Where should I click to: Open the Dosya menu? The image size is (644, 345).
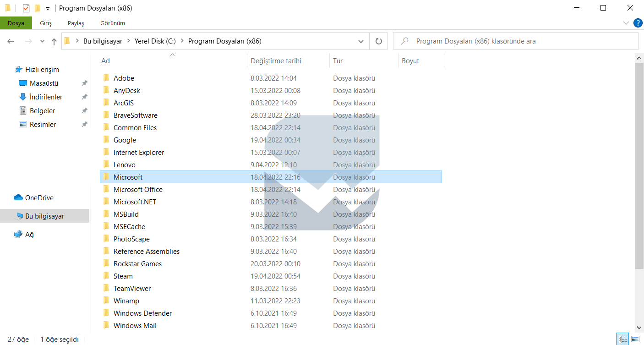(x=16, y=23)
